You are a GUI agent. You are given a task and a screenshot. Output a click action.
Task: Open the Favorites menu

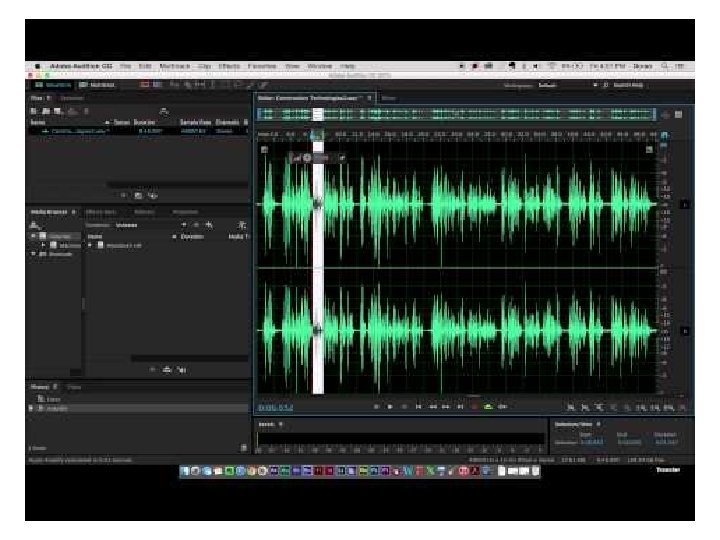(262, 66)
